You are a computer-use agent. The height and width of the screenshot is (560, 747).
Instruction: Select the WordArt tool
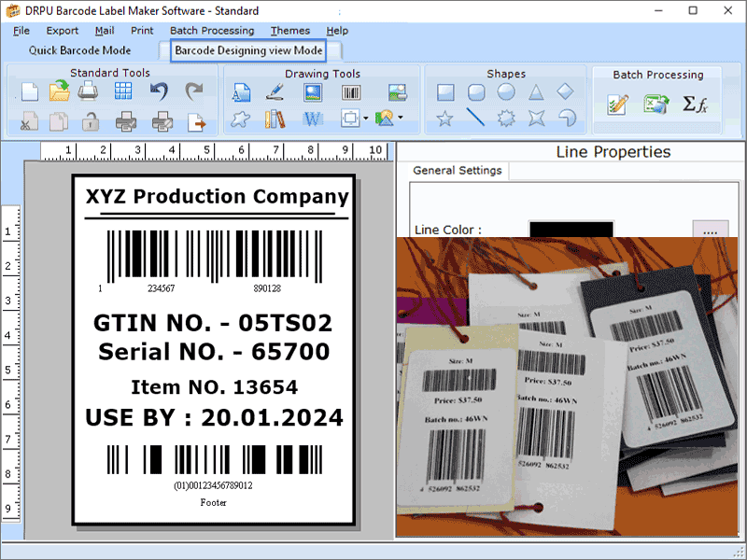tap(312, 119)
